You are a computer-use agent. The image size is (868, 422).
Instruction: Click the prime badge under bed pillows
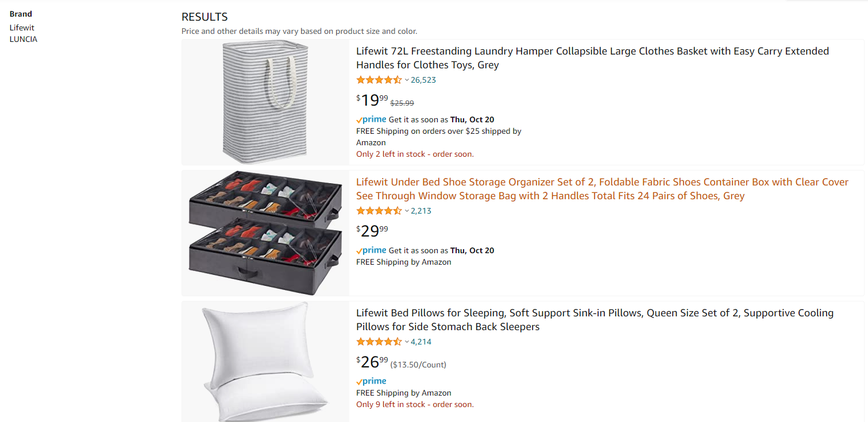coord(371,381)
